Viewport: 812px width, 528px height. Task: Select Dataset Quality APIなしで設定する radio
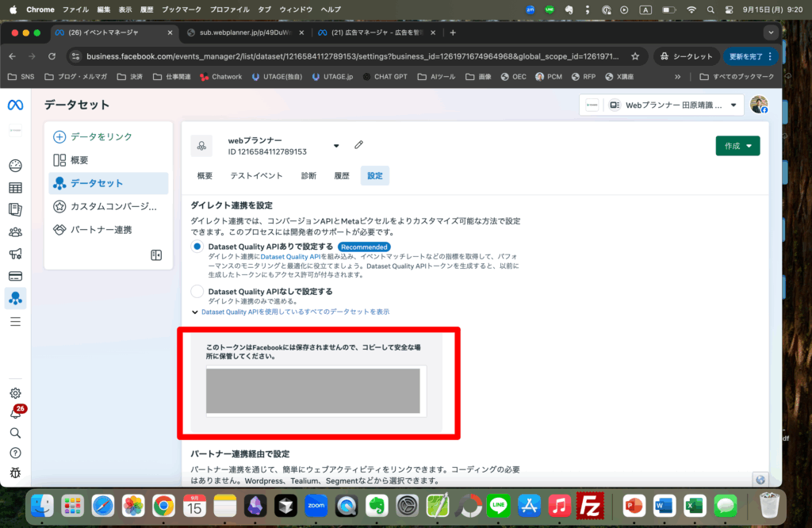(x=197, y=292)
